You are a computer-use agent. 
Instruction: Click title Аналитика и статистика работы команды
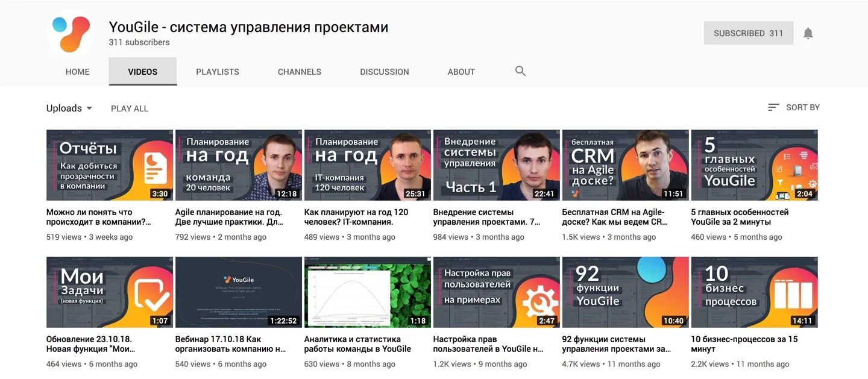pos(357,344)
